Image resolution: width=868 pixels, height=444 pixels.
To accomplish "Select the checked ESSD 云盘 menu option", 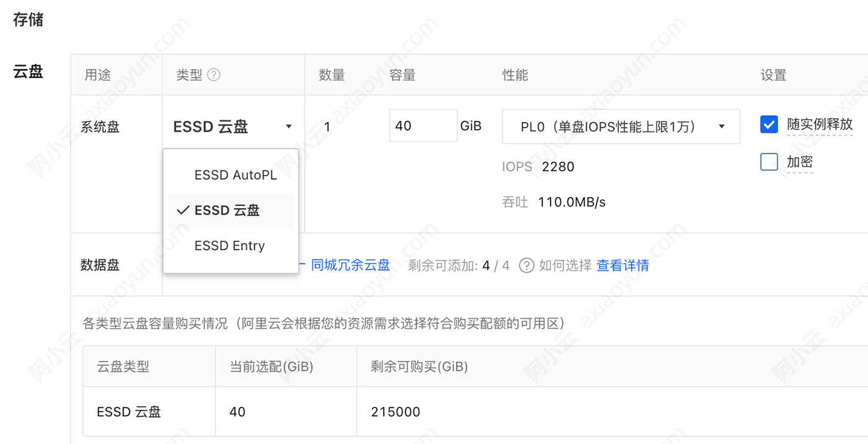I will click(231, 211).
